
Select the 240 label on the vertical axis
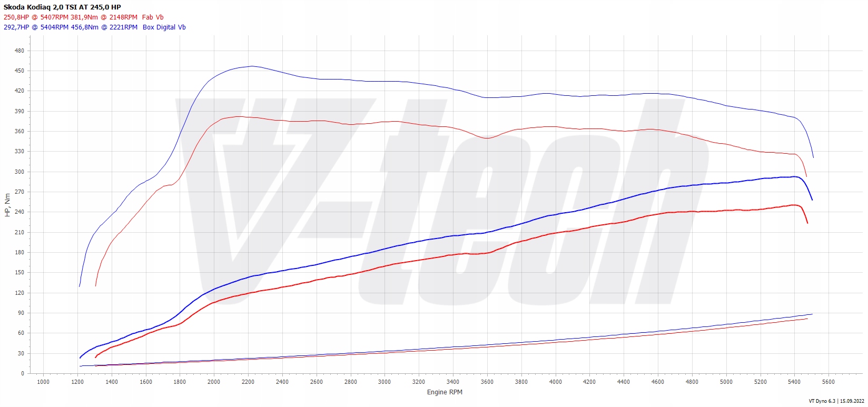(x=19, y=212)
